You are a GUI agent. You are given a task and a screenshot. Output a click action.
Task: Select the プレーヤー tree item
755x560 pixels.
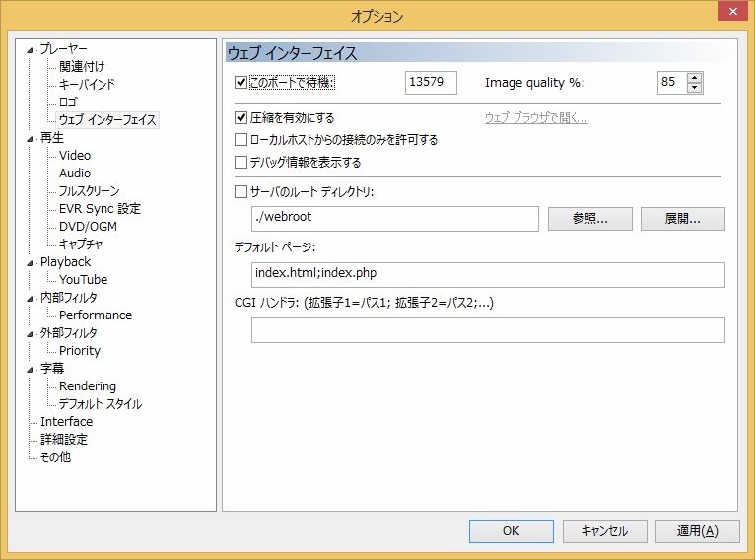(63, 48)
